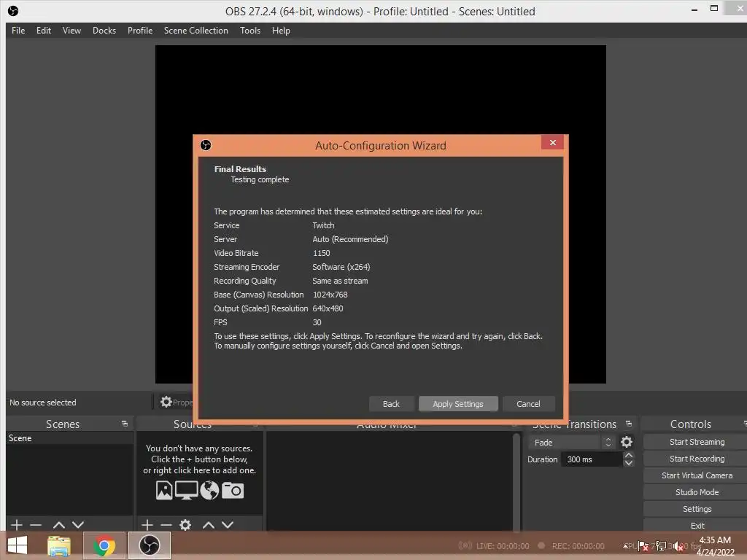
Task: Click the '1024x768' base resolution value
Action: click(x=330, y=295)
